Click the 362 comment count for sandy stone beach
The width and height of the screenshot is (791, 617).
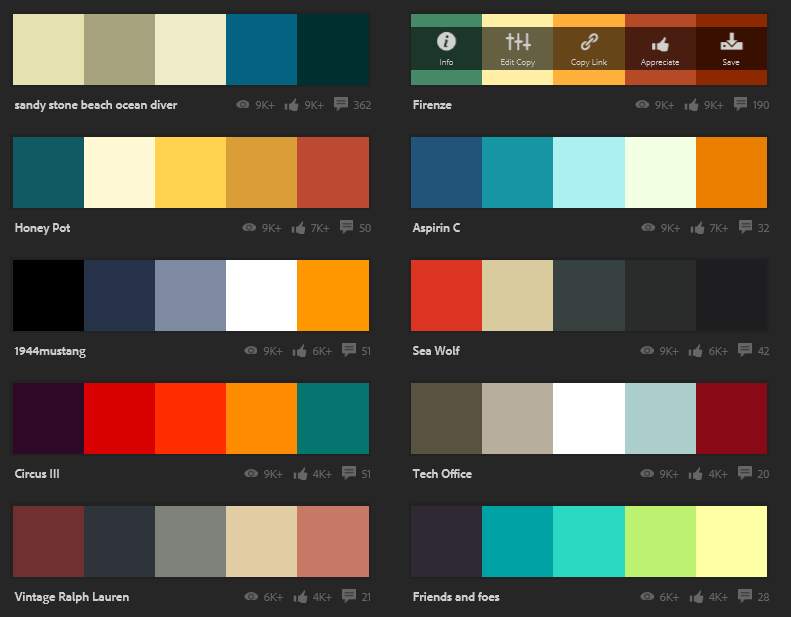tap(362, 105)
